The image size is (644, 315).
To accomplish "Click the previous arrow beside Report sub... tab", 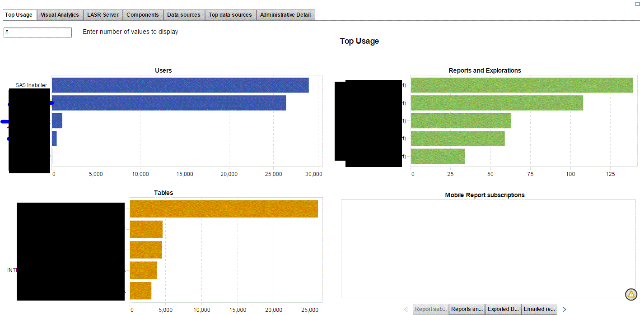I will tap(406, 309).
